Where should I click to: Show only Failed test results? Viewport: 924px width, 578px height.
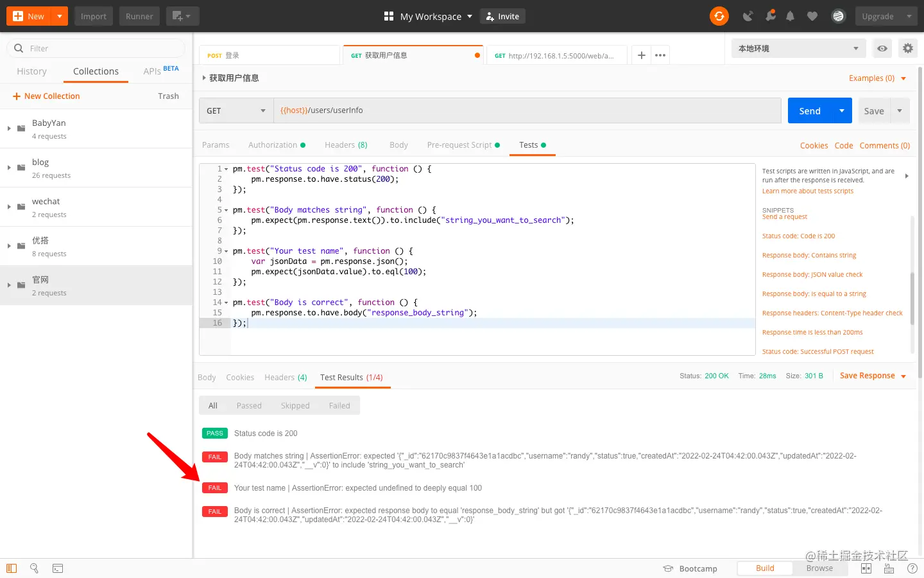(339, 405)
